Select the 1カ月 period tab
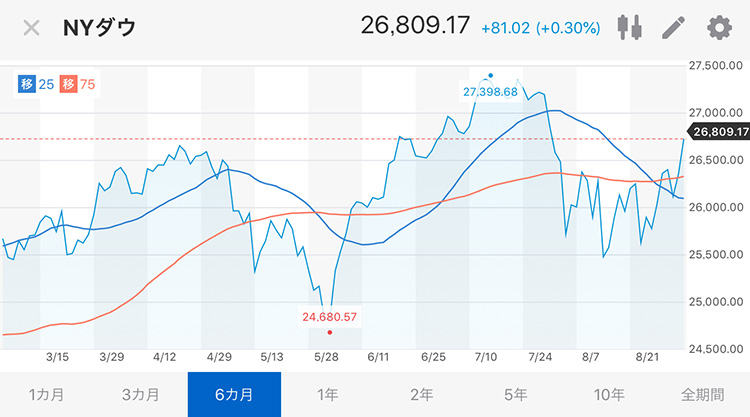This screenshot has height=417, width=750. [46, 395]
